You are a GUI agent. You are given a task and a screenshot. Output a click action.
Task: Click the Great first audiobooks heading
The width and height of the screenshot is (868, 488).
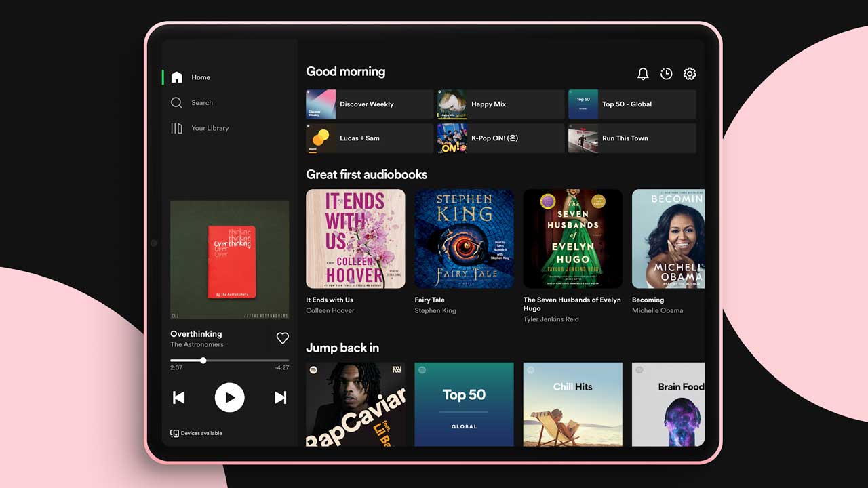click(x=367, y=174)
